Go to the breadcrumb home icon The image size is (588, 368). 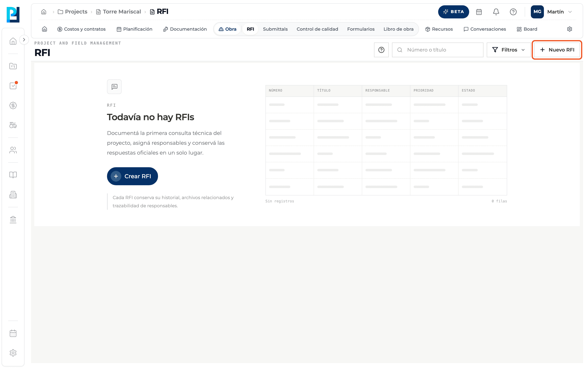[x=44, y=12]
